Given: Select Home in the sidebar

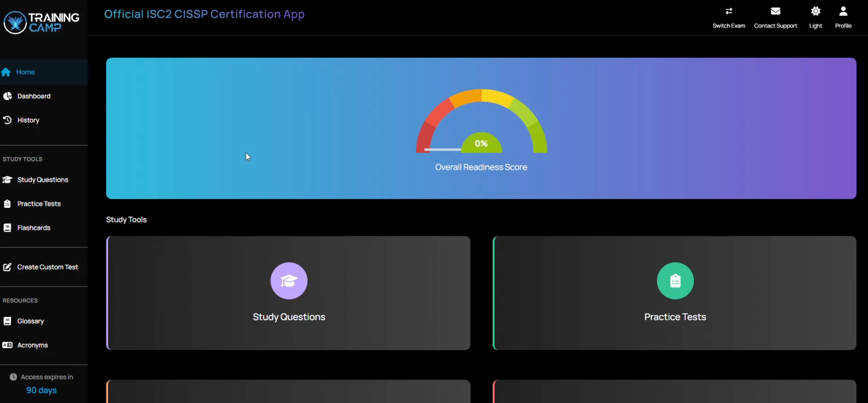Looking at the screenshot, I should [x=25, y=72].
